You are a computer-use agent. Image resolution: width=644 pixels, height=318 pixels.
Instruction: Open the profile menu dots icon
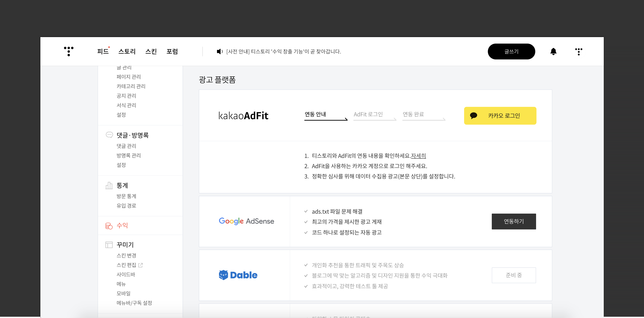tap(579, 52)
